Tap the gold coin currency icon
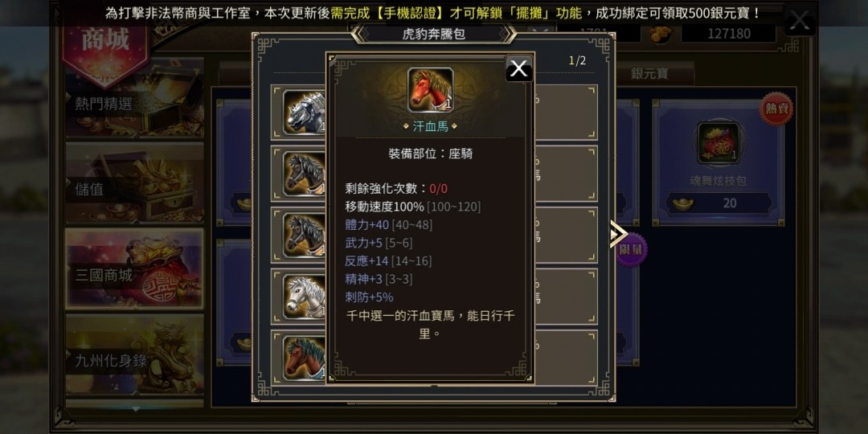 pos(661,35)
